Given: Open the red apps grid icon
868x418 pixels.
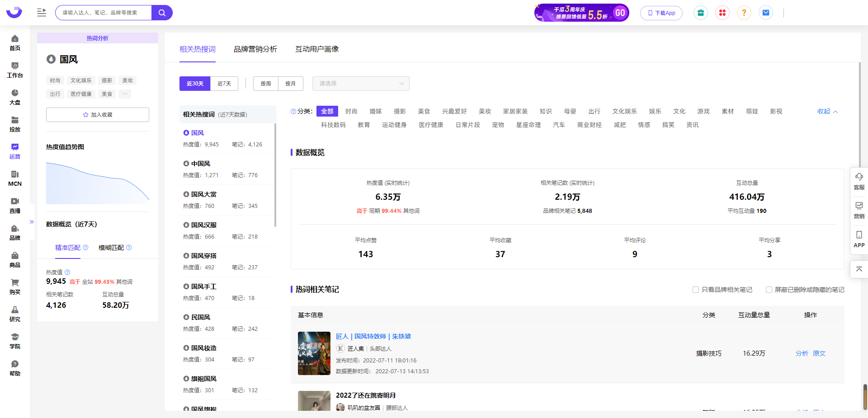Looking at the screenshot, I should click(x=722, y=13).
